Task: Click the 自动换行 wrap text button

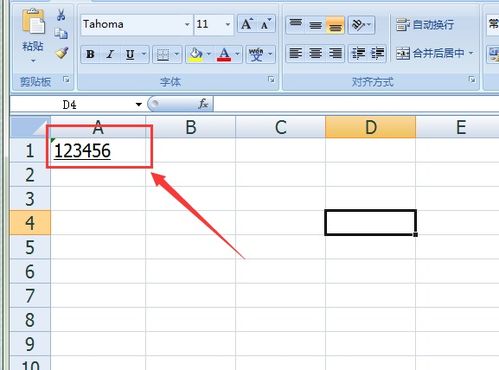Action: [x=425, y=25]
